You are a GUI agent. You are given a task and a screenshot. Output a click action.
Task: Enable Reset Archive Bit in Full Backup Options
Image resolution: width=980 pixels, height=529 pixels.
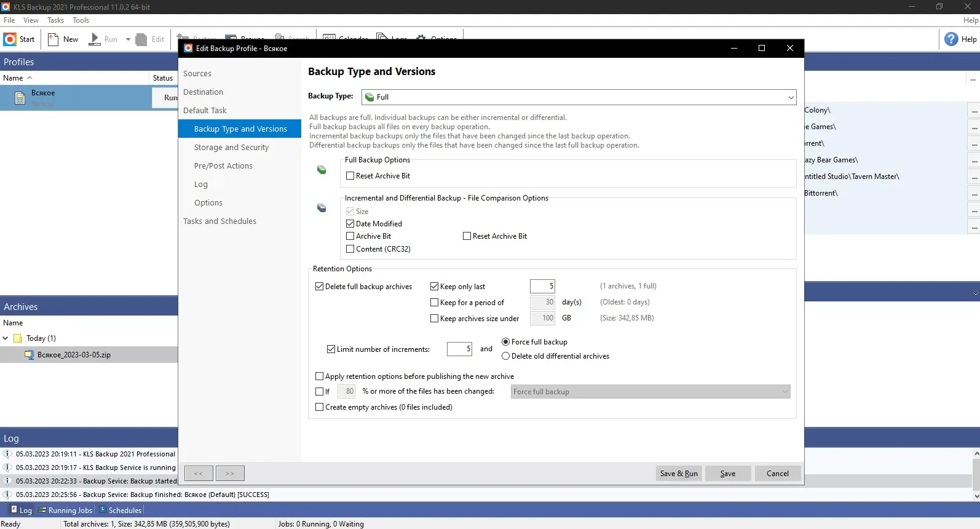point(350,176)
